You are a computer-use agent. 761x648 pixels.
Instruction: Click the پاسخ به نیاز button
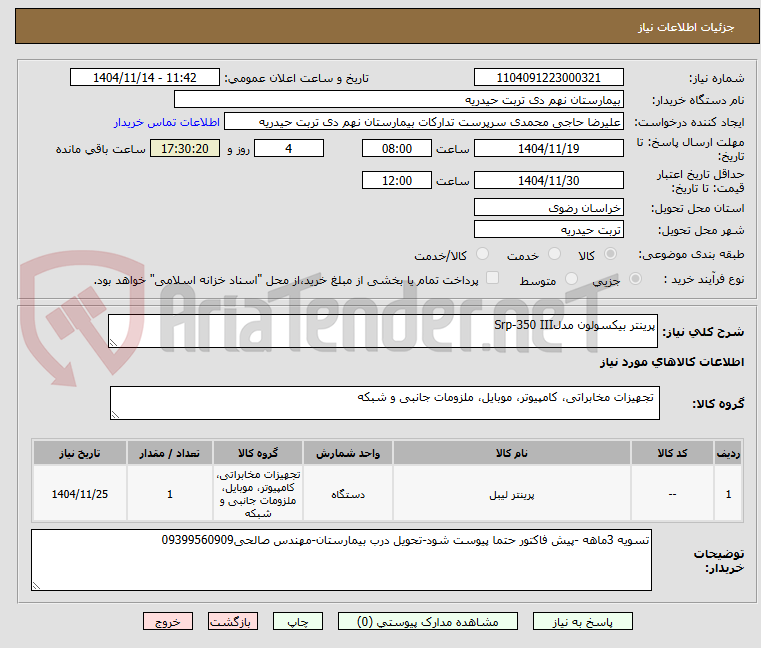[x=582, y=622]
